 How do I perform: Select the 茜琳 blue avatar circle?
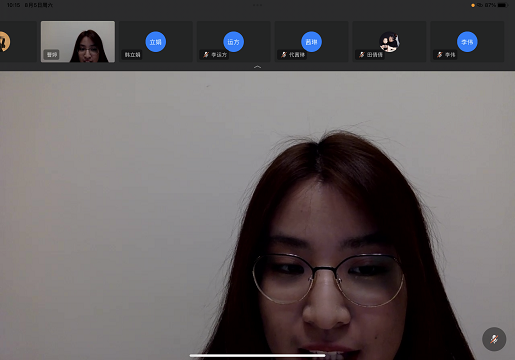[x=311, y=42]
